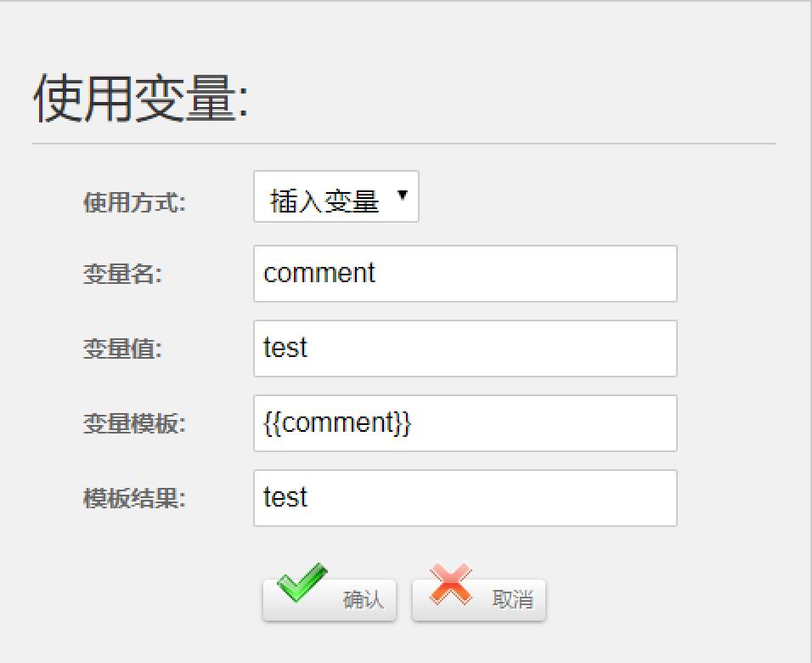Focus the 变量名 input field
This screenshot has width=812, height=663.
[x=465, y=274]
